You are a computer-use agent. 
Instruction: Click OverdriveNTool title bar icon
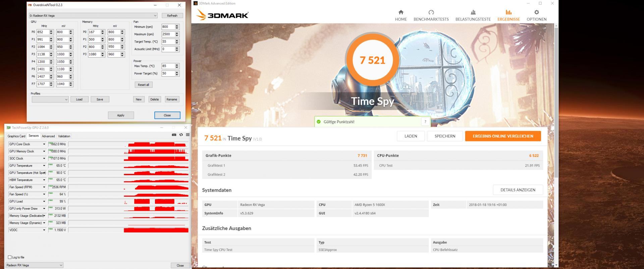coord(30,5)
